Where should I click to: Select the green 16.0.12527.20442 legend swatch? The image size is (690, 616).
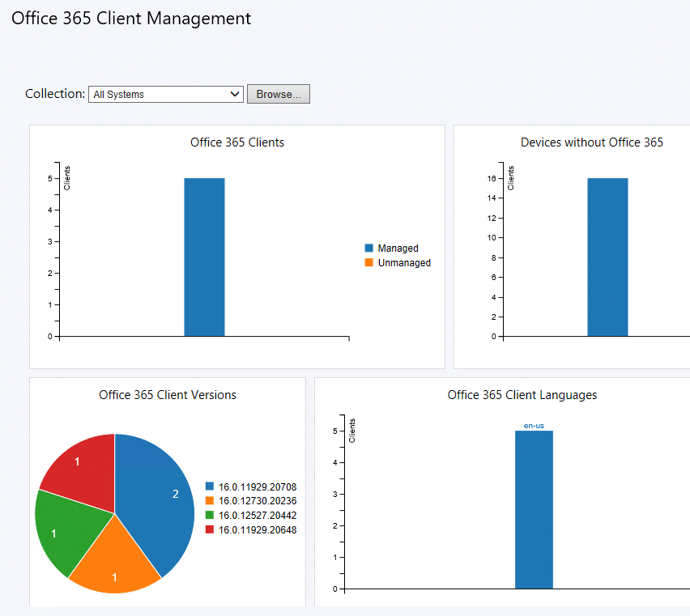pyautogui.click(x=210, y=515)
